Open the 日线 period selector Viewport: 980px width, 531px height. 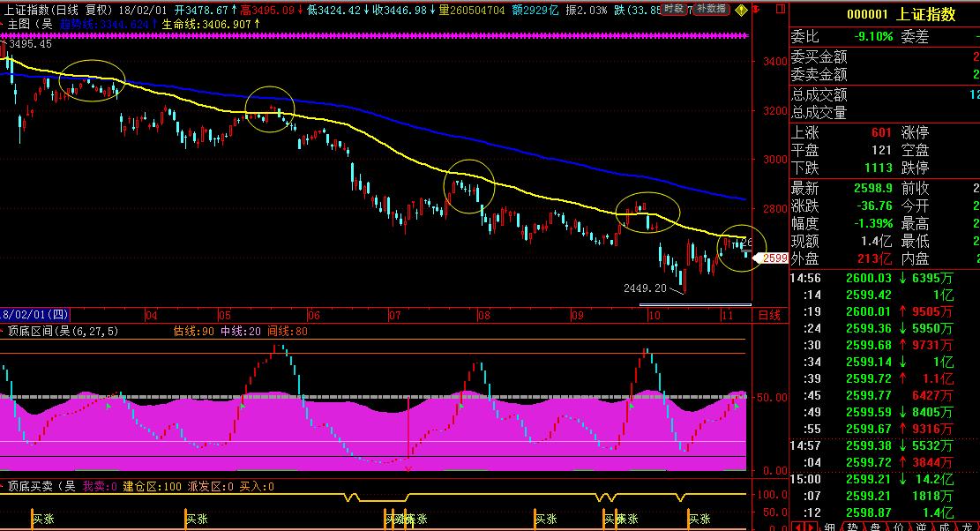769,315
